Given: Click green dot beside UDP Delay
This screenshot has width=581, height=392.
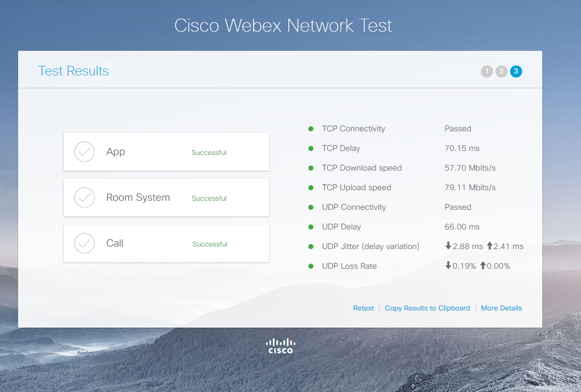Looking at the screenshot, I should click(311, 227).
